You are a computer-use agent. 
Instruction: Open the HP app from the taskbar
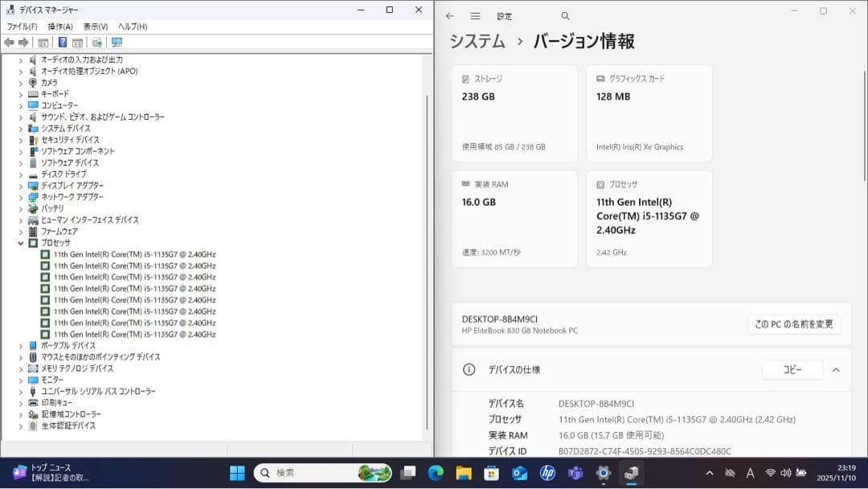tap(547, 473)
